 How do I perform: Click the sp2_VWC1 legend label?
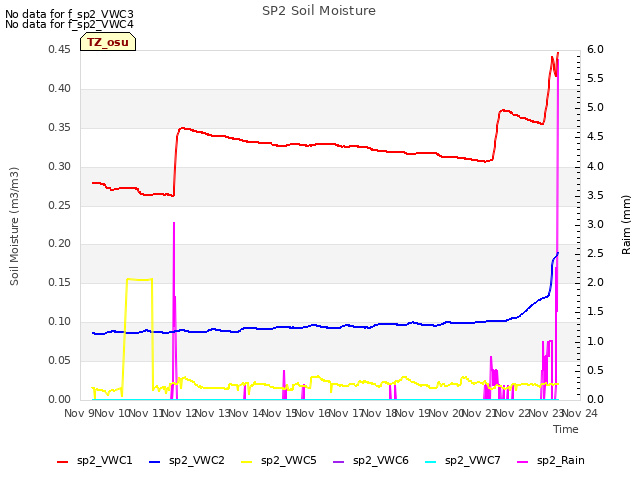(104, 460)
